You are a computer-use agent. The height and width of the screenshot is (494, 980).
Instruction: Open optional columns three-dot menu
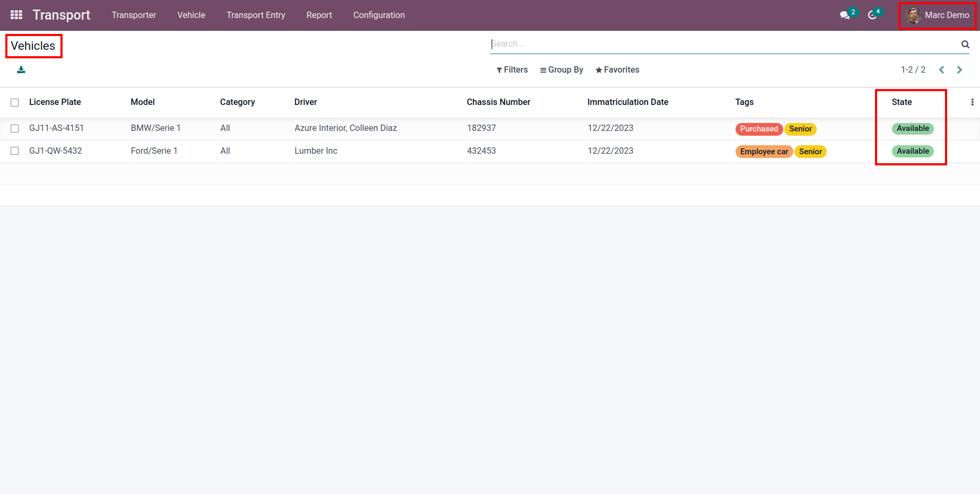click(x=972, y=102)
